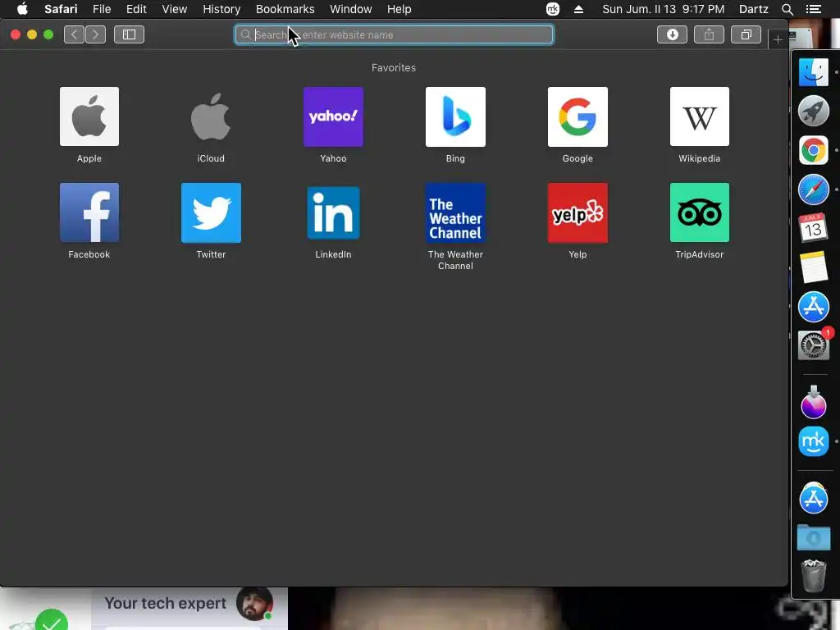Open the Bing favorite tile

click(455, 116)
